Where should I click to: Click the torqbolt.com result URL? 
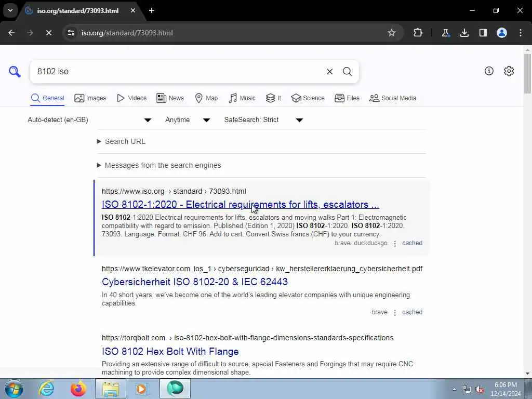click(x=248, y=338)
